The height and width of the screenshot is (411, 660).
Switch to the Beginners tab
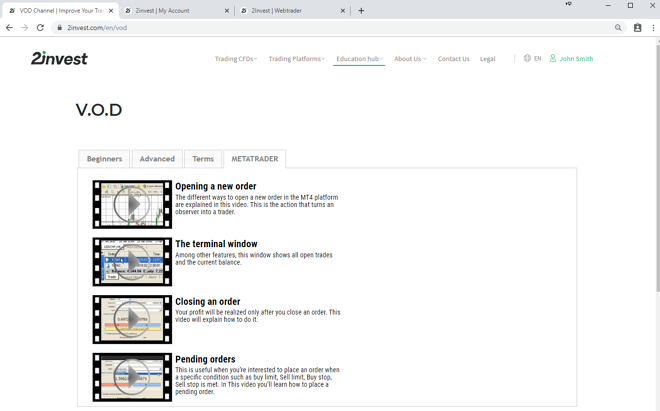[x=104, y=159]
